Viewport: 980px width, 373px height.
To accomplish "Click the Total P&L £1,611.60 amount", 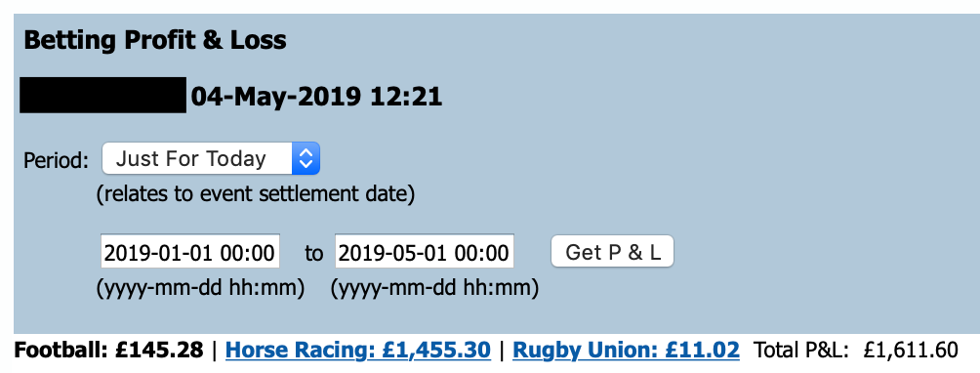I will click(910, 350).
